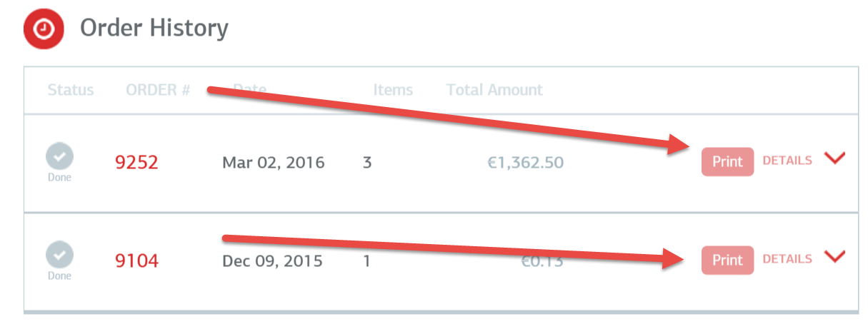
Task: Click the Done checkmark icon for order 9252
Action: (x=60, y=156)
